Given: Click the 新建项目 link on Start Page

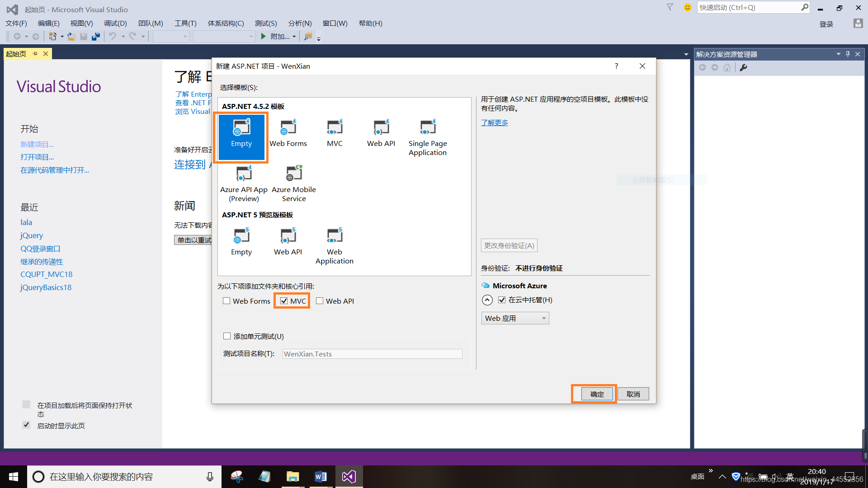Looking at the screenshot, I should click(37, 144).
